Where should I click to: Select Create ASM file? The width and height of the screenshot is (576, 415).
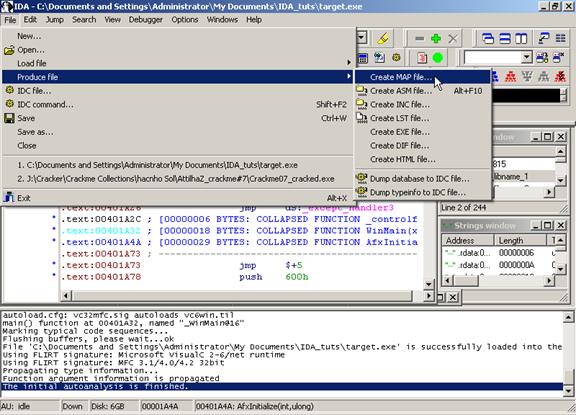coord(423,91)
